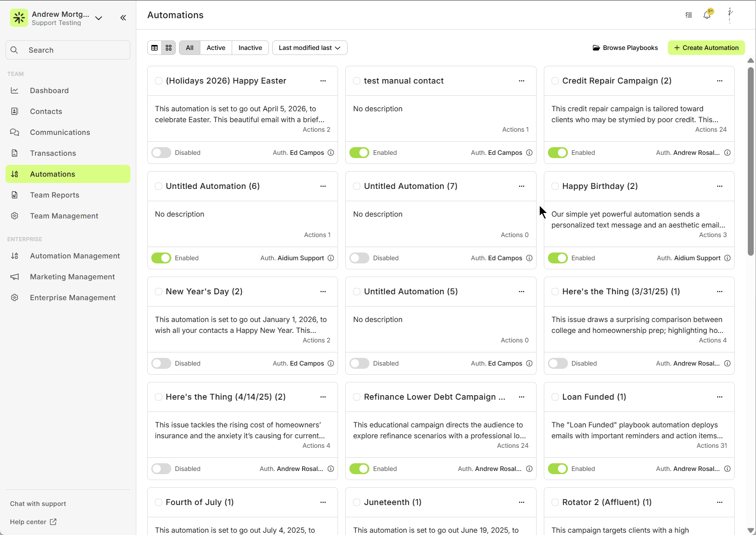Enable the (Holidays 2026) Happy Easter automation toggle
Image resolution: width=756 pixels, height=535 pixels.
coord(161,153)
